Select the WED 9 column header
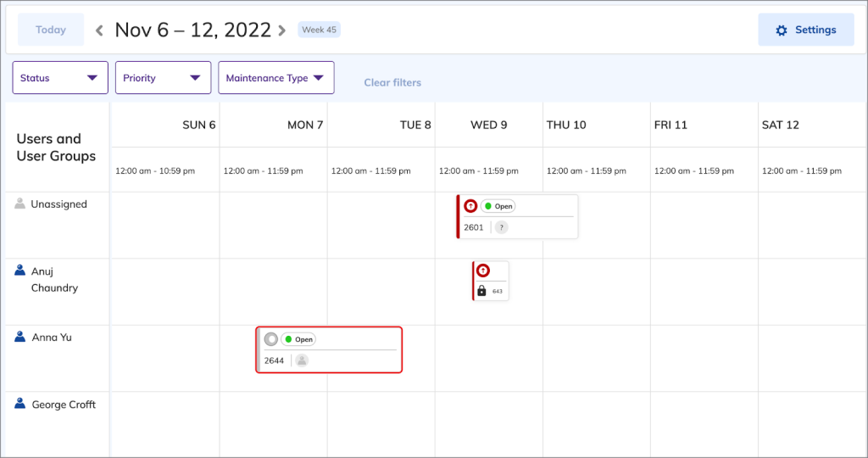Viewport: 868px width, 458px height. pyautogui.click(x=489, y=125)
